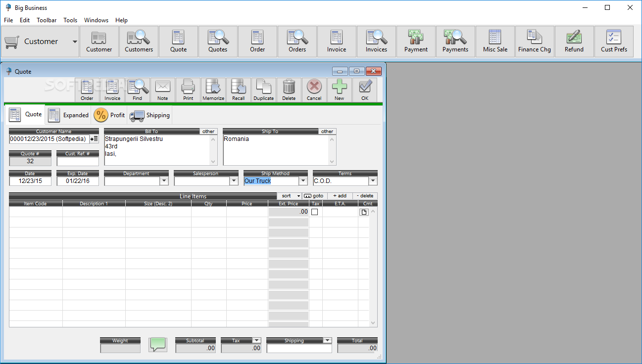Click the Bill To scrollbar down arrow

pos(213,161)
